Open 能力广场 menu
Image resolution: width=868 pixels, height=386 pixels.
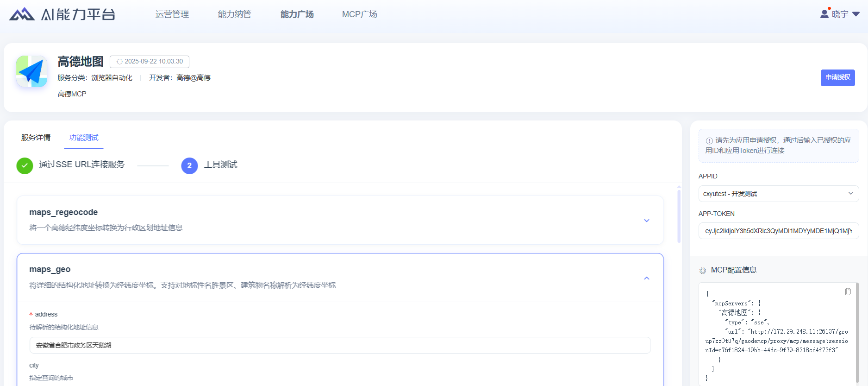297,14
